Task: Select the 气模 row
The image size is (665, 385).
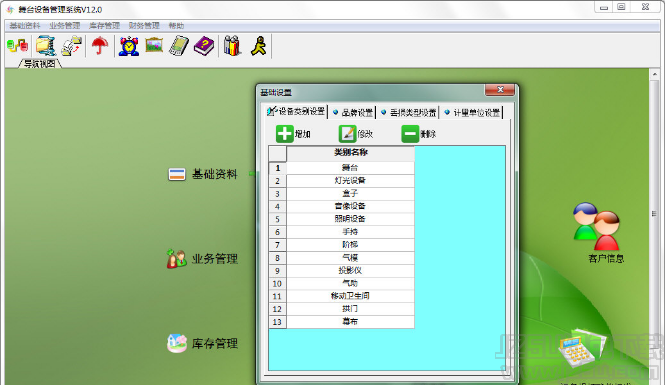Action: tap(350, 258)
